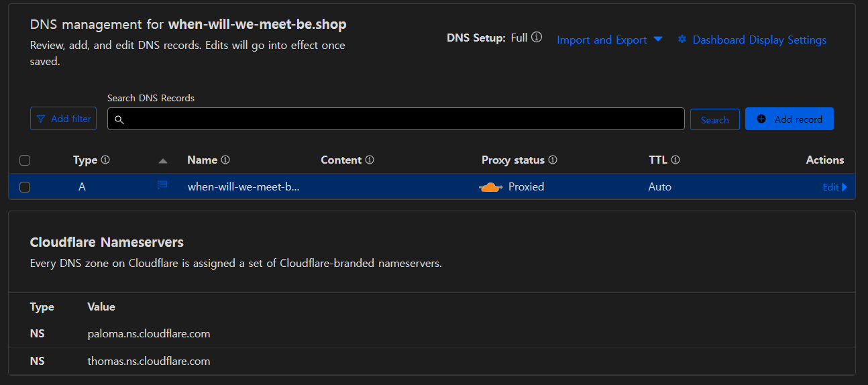The height and width of the screenshot is (385, 868).
Task: Click the comment icon on A record
Action: 162,186
